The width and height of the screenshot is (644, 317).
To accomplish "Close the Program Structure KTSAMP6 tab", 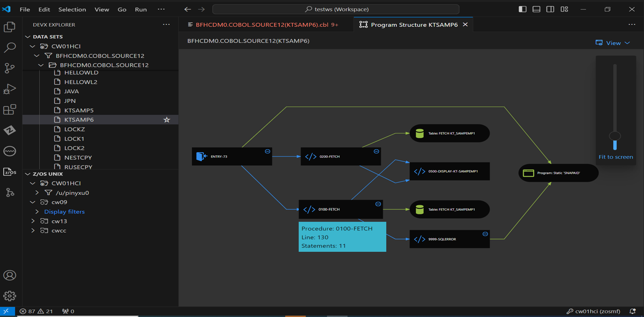I will [x=465, y=25].
